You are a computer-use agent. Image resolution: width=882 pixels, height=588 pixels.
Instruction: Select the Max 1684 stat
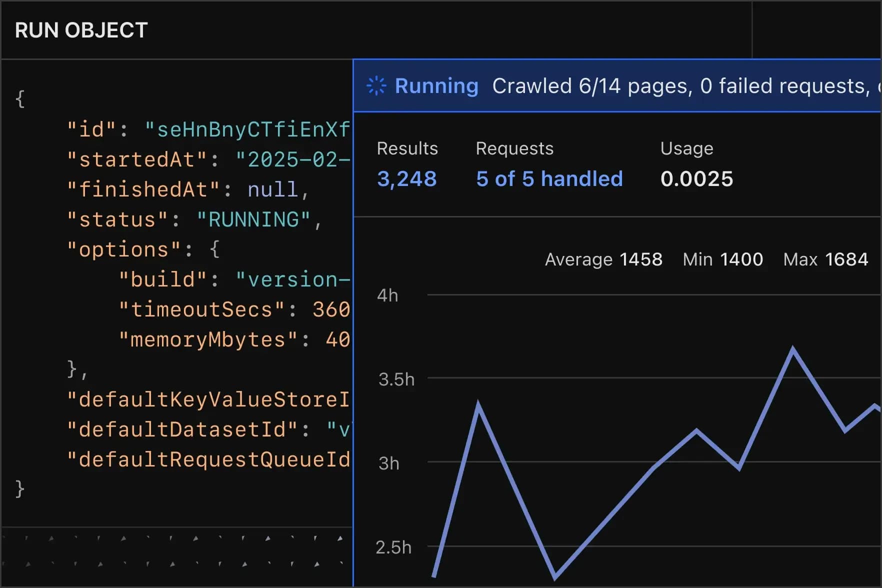pyautogui.click(x=825, y=259)
